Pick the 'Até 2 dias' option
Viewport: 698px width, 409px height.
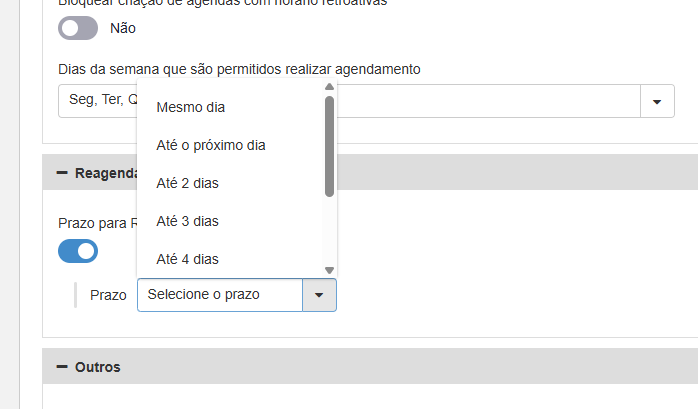(x=188, y=183)
